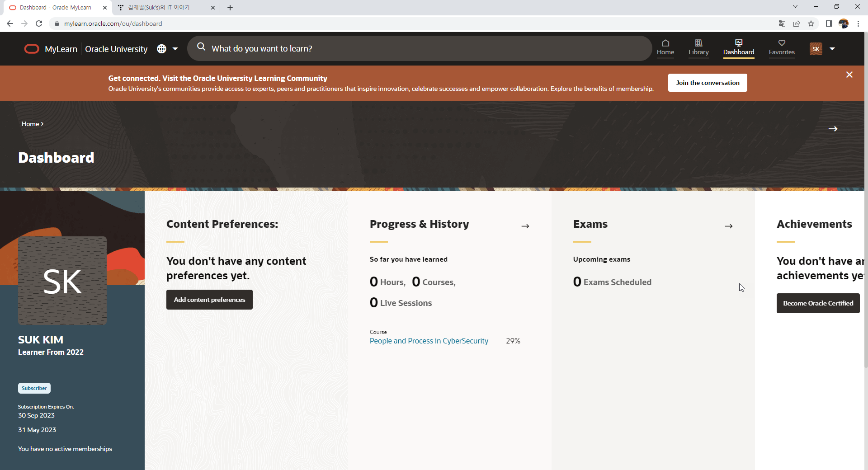Go to Home in top navigation
Screen dimensions: 868x470
pyautogui.click(x=665, y=47)
